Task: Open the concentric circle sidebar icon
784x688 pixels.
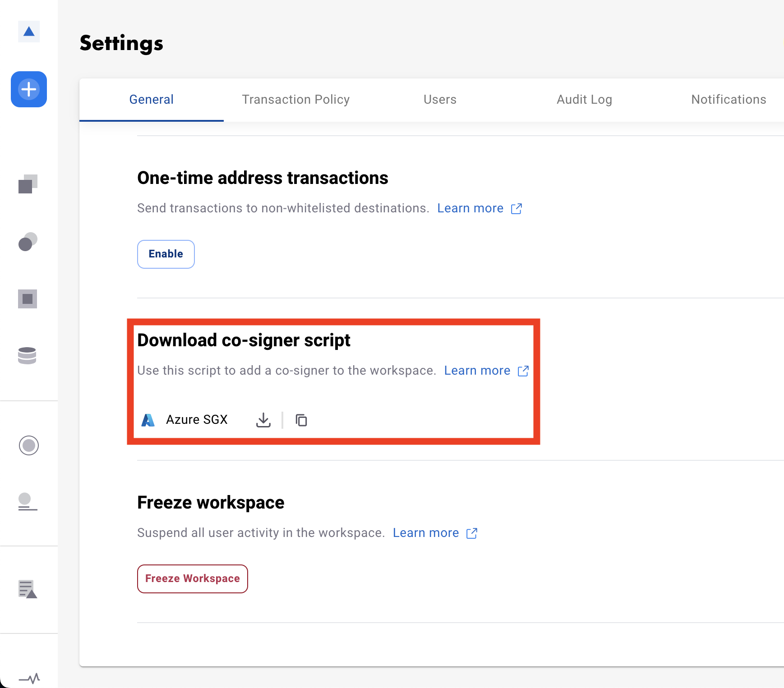Action: tap(29, 445)
